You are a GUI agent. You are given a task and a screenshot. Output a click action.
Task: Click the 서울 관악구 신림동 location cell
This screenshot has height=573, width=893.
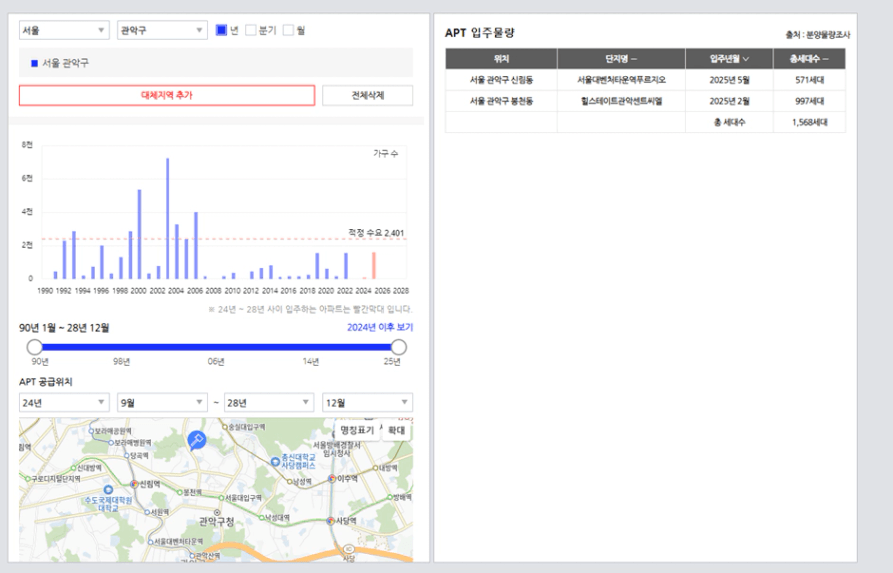tap(501, 80)
